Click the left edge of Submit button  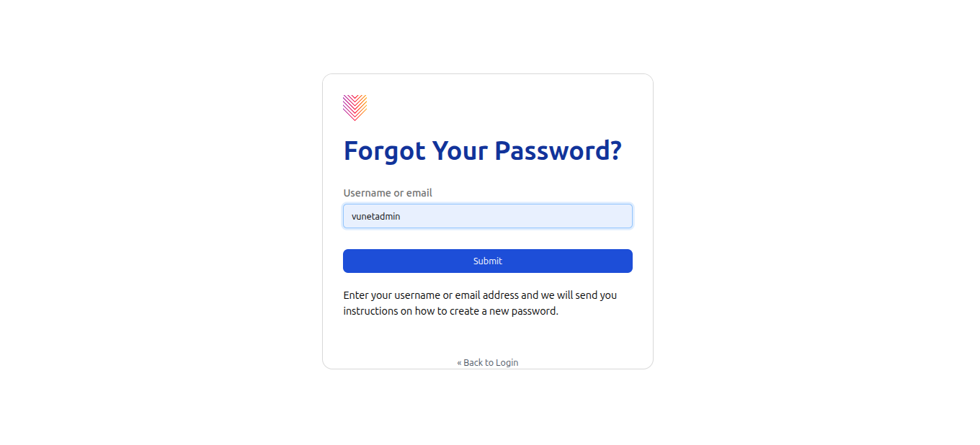(x=349, y=261)
